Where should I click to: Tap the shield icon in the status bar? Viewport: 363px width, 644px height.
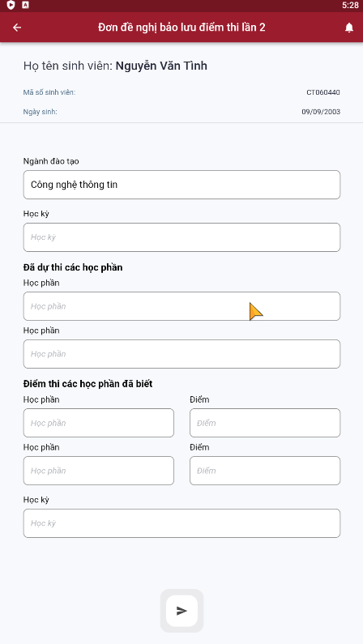pyautogui.click(x=11, y=6)
